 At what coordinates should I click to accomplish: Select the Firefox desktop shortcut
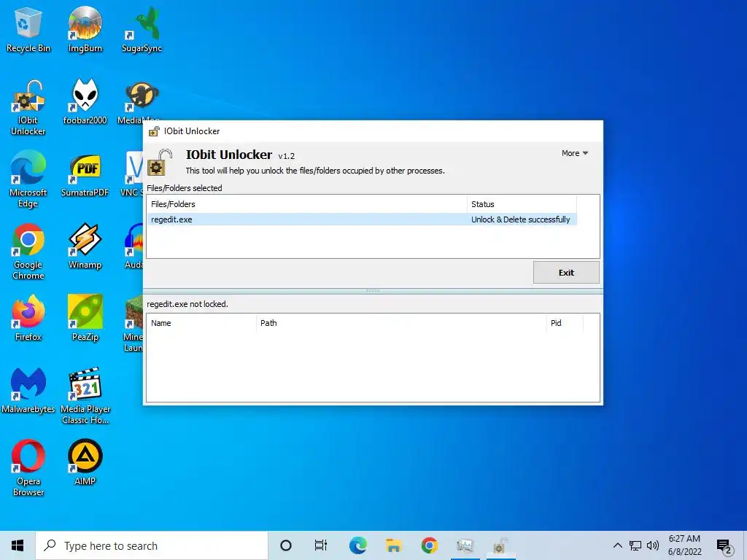click(x=28, y=318)
